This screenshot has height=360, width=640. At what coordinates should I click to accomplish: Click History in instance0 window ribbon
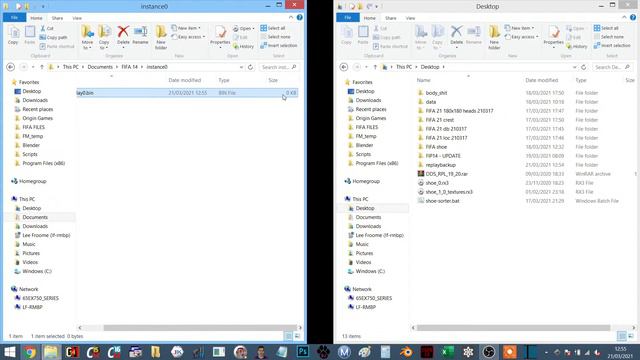pyautogui.click(x=244, y=46)
